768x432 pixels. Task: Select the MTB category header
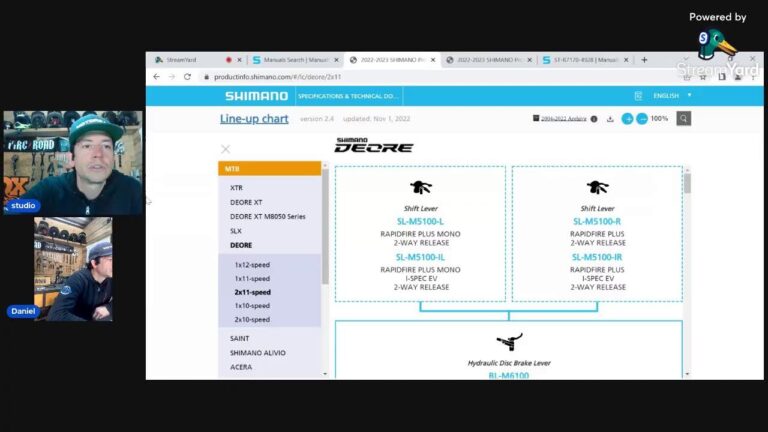(x=269, y=168)
